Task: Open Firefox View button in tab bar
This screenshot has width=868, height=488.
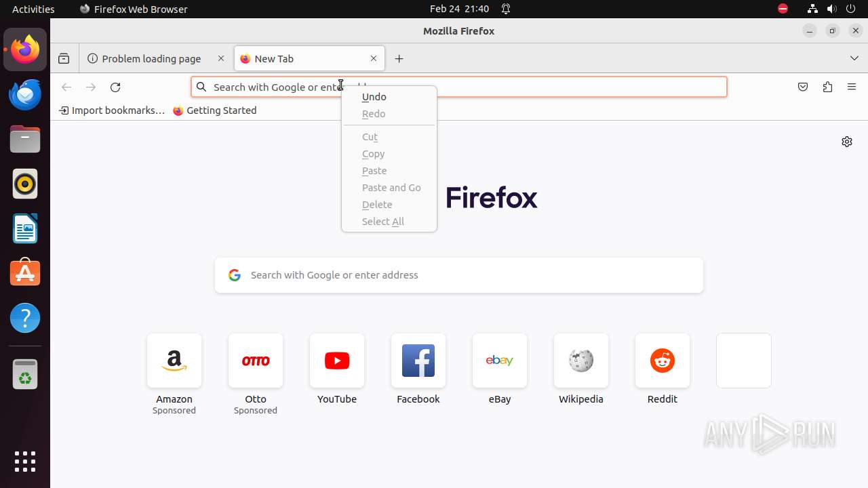Action: [64, 58]
